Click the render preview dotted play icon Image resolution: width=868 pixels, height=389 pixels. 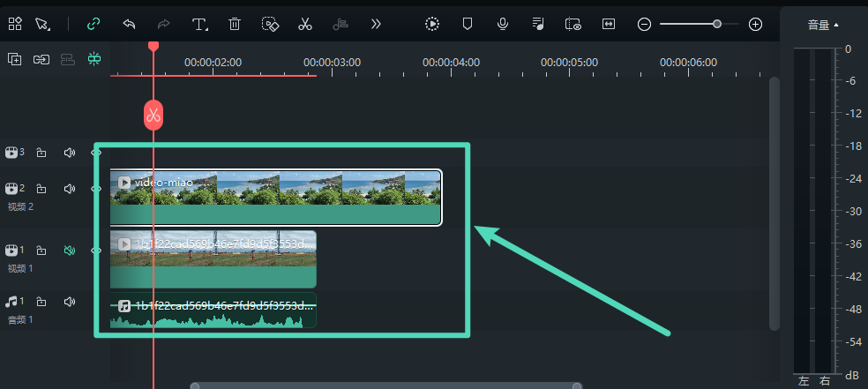[x=431, y=24]
